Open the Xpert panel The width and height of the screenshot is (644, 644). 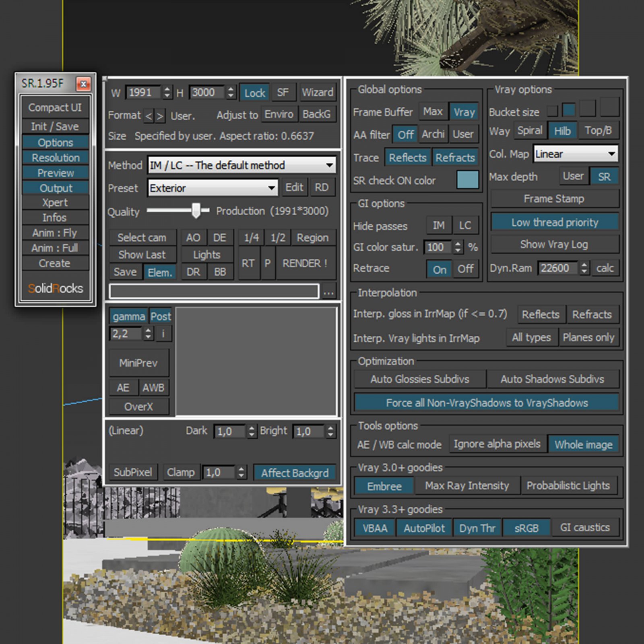coord(55,202)
